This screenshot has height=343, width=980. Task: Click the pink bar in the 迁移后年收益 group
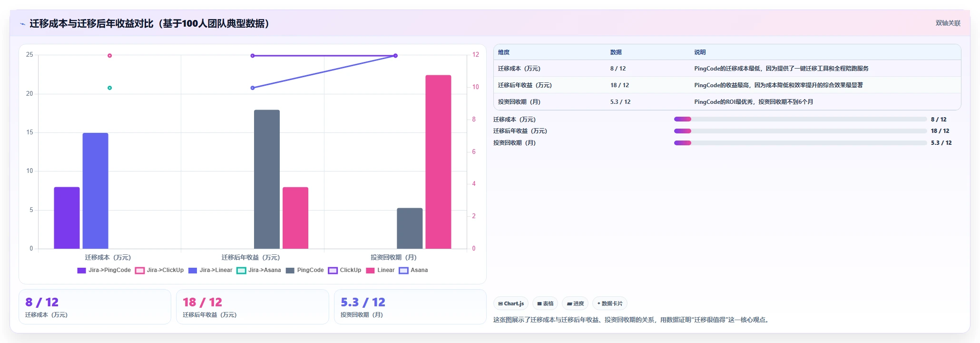(x=295, y=218)
